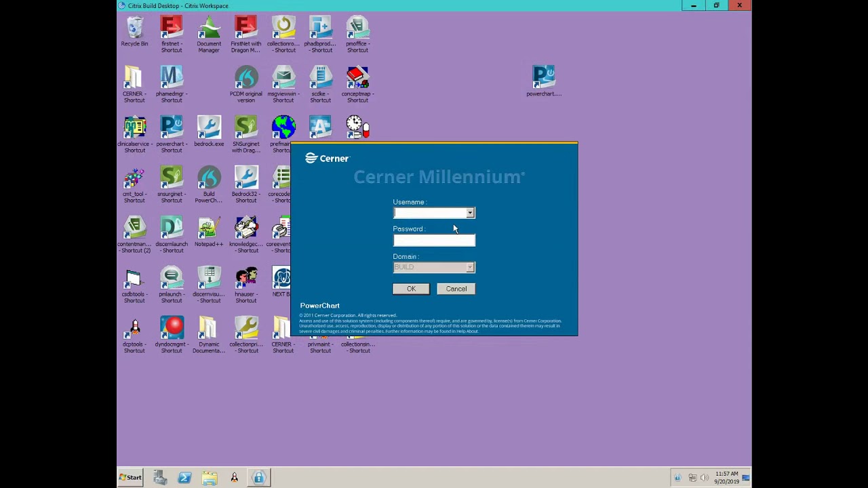Open the knowledgec... shortcut icon

pos(246,235)
